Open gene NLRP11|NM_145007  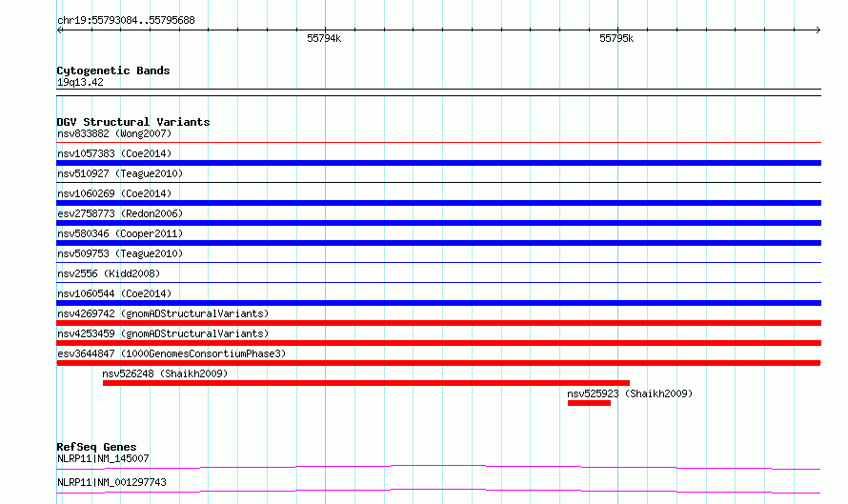(103, 458)
